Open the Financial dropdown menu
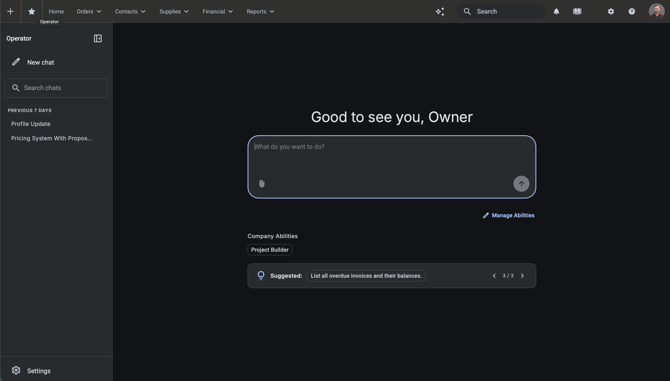The width and height of the screenshot is (670, 381). pos(217,12)
